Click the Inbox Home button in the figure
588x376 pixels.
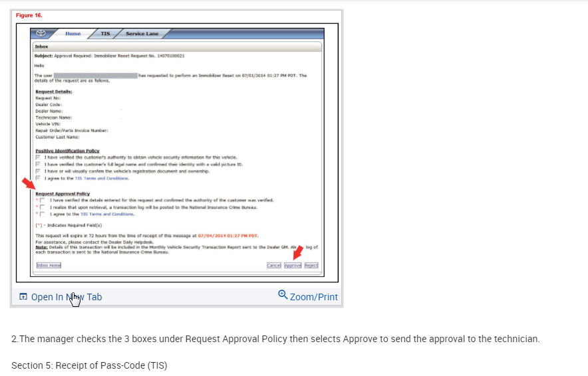coord(49,265)
